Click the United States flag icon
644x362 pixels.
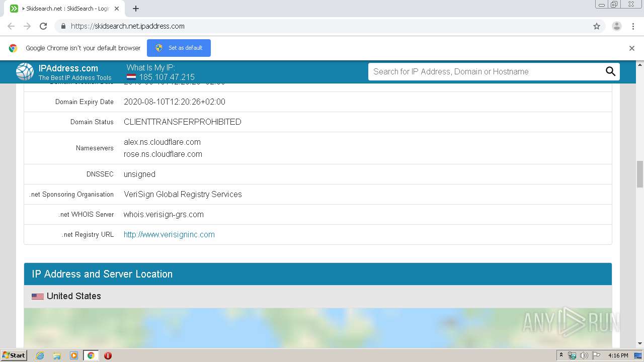(38, 297)
